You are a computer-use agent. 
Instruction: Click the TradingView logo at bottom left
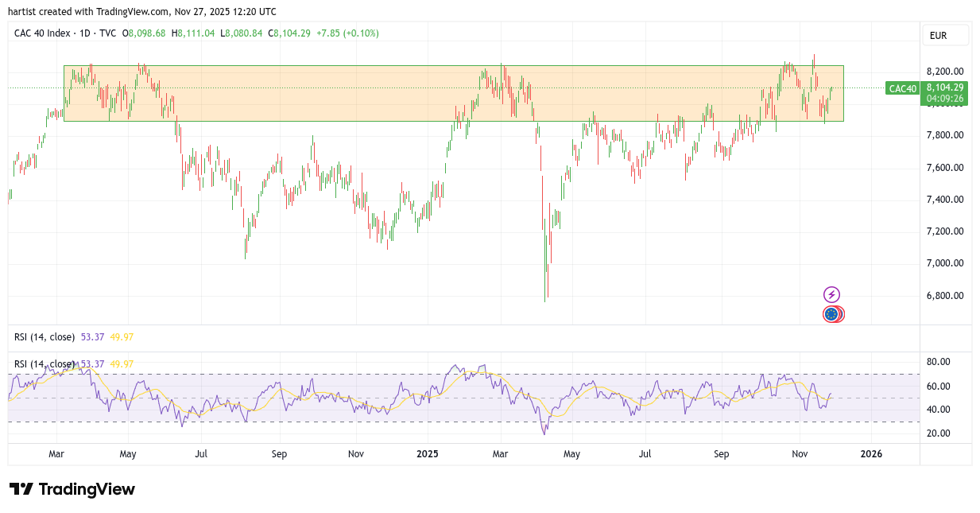pos(72,489)
